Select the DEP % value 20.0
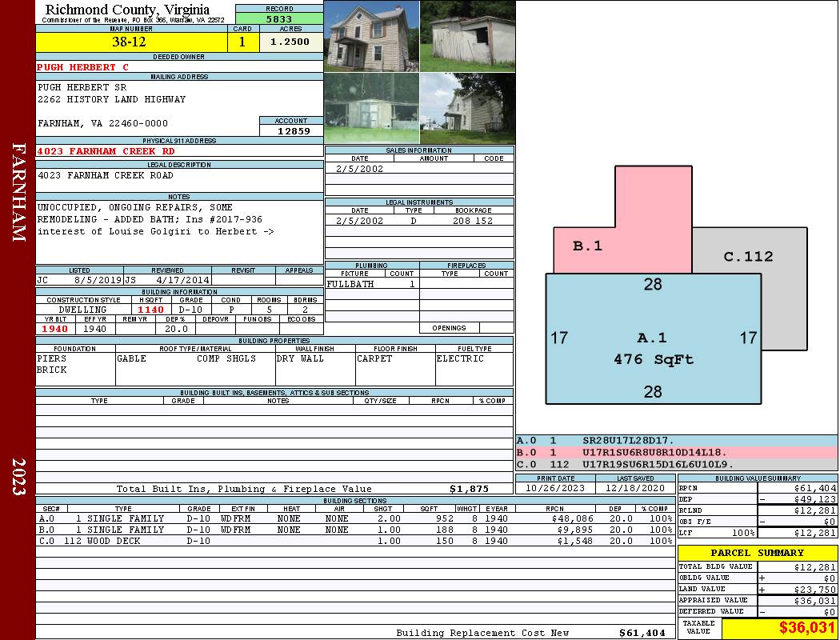Image resolution: width=840 pixels, height=640 pixels. tap(176, 329)
